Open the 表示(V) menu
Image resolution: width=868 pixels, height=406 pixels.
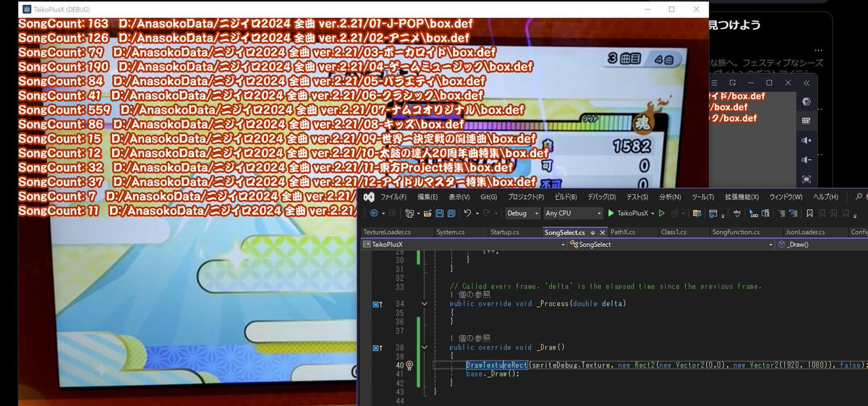(459, 196)
